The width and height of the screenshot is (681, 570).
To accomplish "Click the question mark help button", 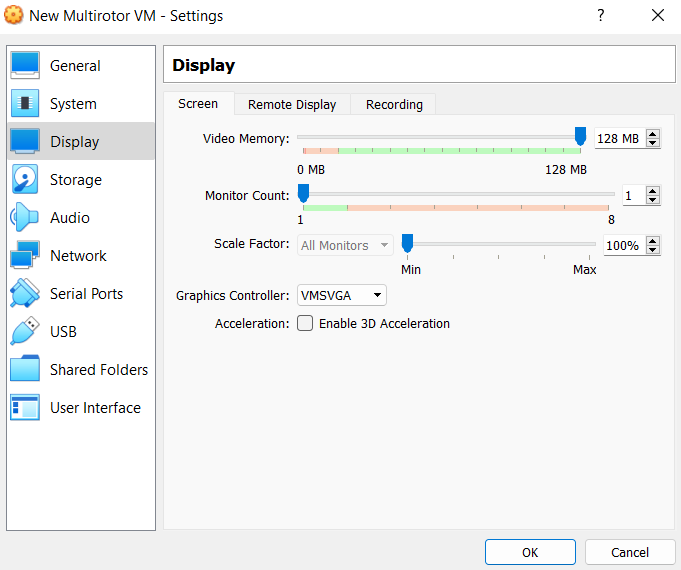I will (x=601, y=15).
